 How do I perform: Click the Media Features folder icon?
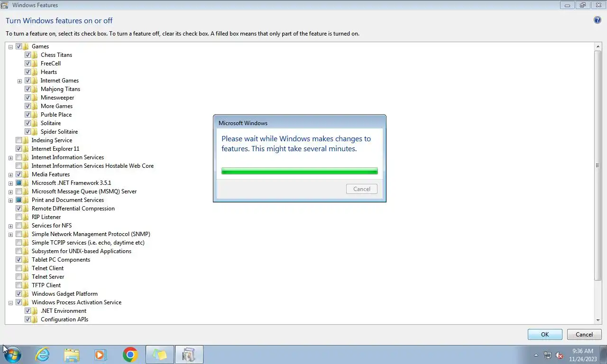click(26, 174)
